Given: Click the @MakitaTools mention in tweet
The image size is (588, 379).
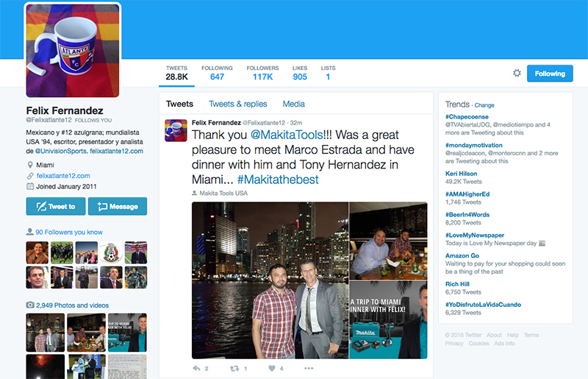Looking at the screenshot, I should (287, 135).
